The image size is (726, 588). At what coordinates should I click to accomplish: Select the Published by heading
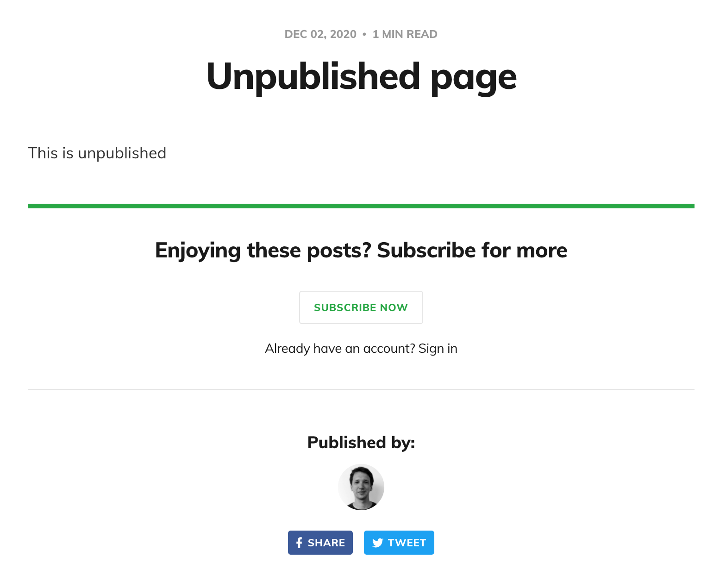pyautogui.click(x=361, y=442)
